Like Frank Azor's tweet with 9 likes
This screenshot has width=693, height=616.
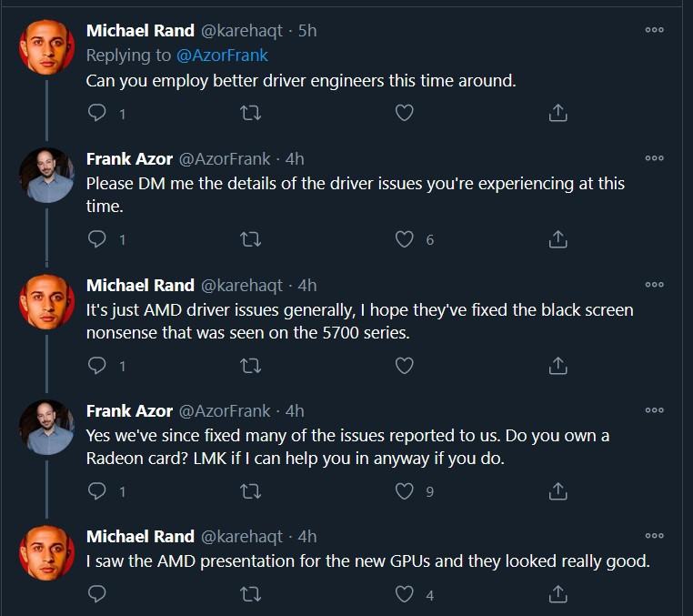[405, 491]
